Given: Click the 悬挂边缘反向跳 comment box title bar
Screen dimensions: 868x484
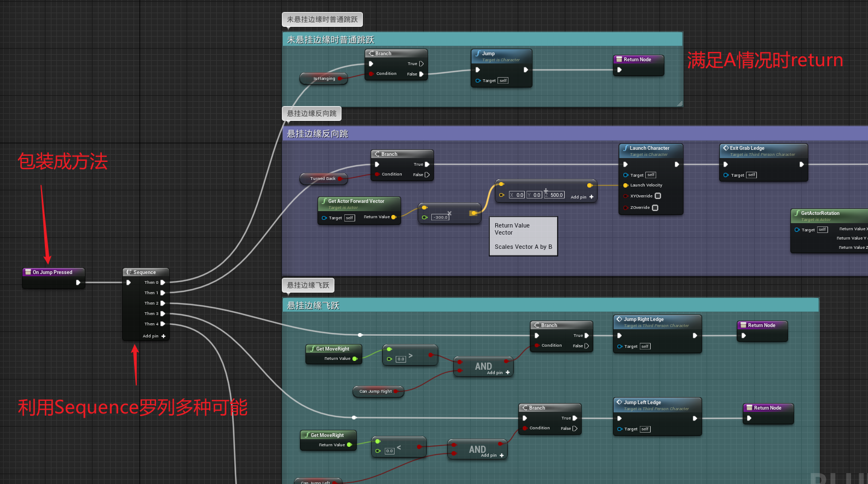Looking at the screenshot, I should [x=575, y=133].
